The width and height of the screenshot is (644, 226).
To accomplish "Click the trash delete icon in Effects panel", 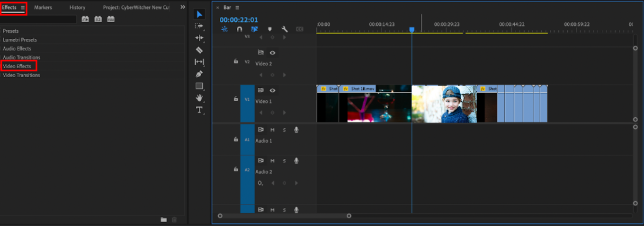I will [x=174, y=219].
